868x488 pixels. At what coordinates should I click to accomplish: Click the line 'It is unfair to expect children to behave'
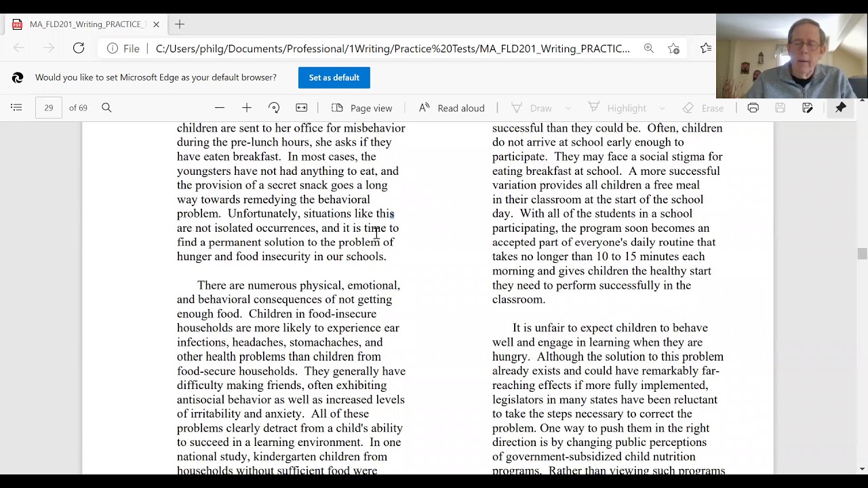coord(610,328)
